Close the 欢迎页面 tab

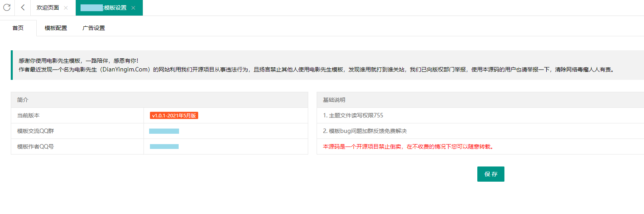66,8
